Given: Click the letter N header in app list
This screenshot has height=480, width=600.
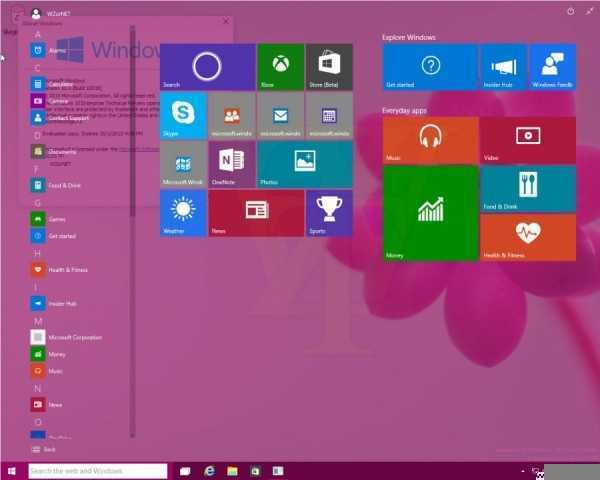Looking at the screenshot, I should (x=38, y=389).
